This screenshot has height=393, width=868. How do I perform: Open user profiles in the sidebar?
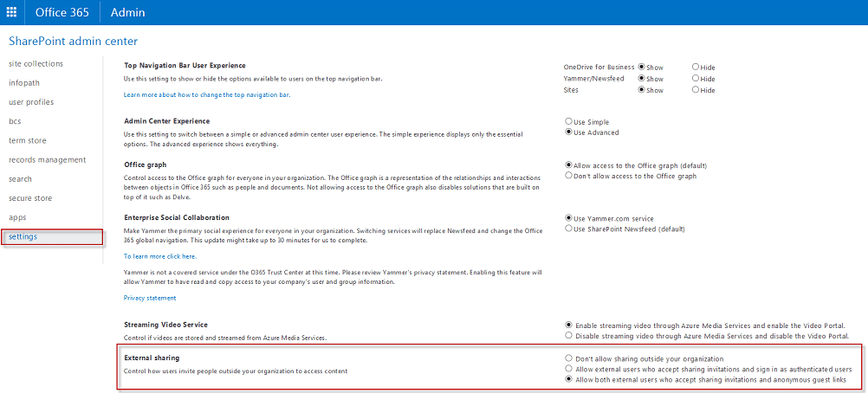pyautogui.click(x=31, y=102)
